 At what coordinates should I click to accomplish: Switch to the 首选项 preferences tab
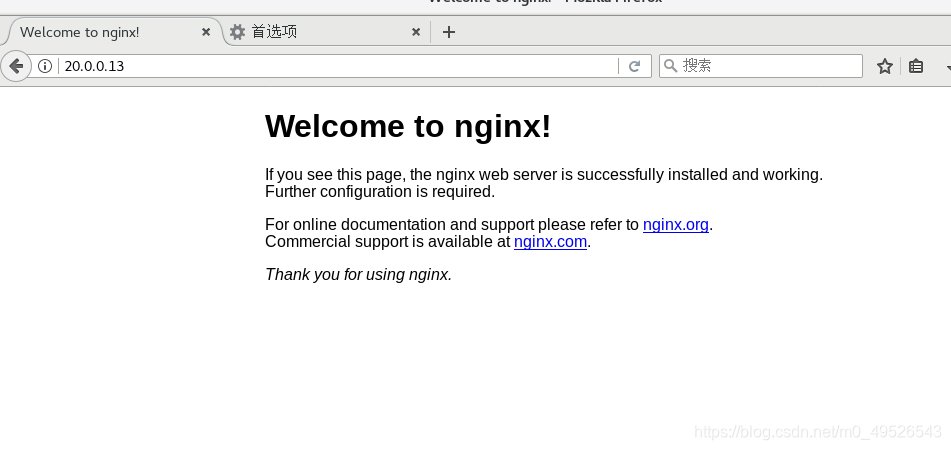(x=328, y=32)
